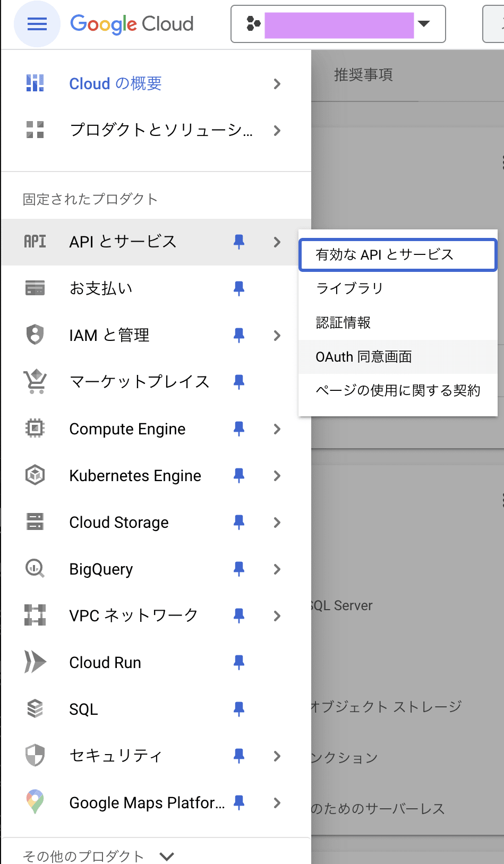The height and width of the screenshot is (864, 504).
Task: Click the hamburger navigation menu button
Action: (x=37, y=24)
